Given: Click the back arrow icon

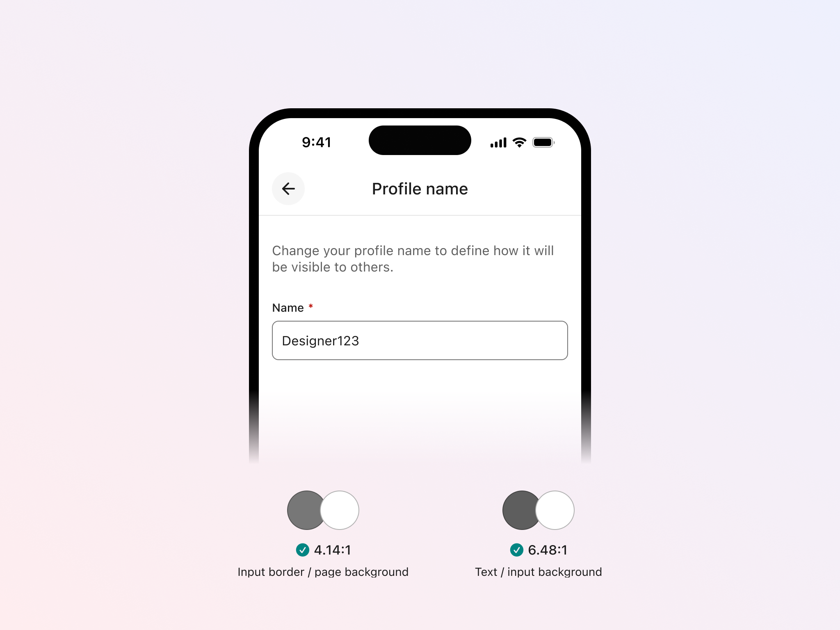Looking at the screenshot, I should tap(288, 189).
